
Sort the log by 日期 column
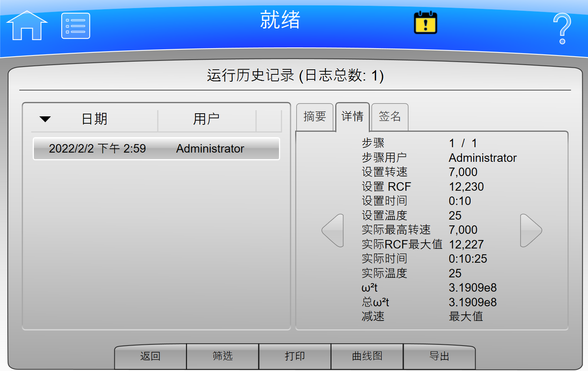pos(95,119)
